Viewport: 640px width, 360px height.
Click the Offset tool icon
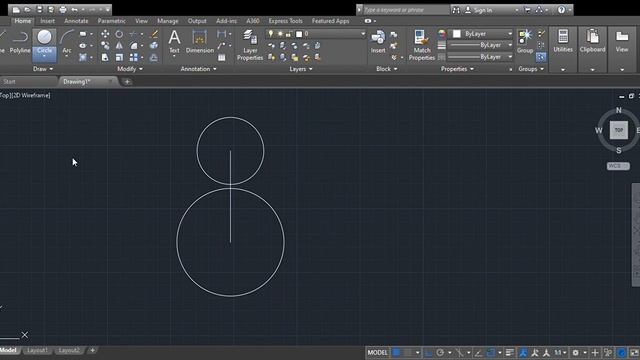click(154, 58)
